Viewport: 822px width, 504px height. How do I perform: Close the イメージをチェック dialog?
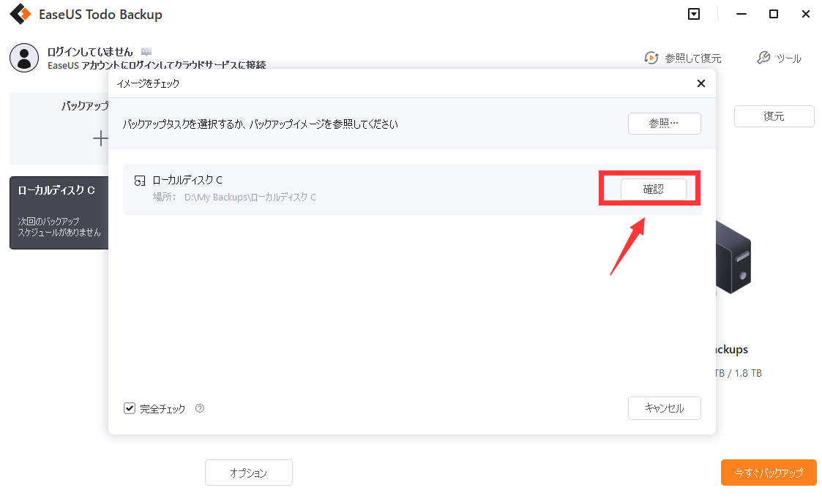(700, 83)
